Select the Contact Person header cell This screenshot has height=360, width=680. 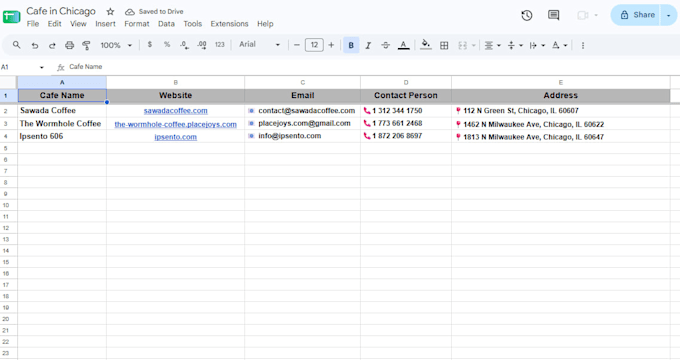(x=406, y=95)
